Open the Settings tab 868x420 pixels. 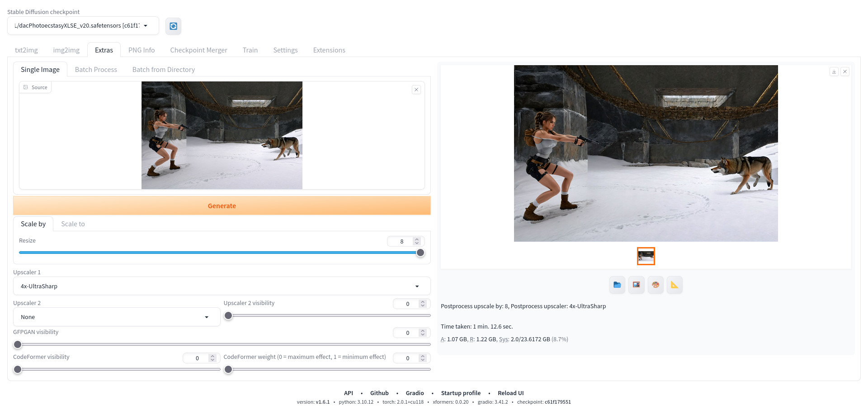(x=285, y=50)
